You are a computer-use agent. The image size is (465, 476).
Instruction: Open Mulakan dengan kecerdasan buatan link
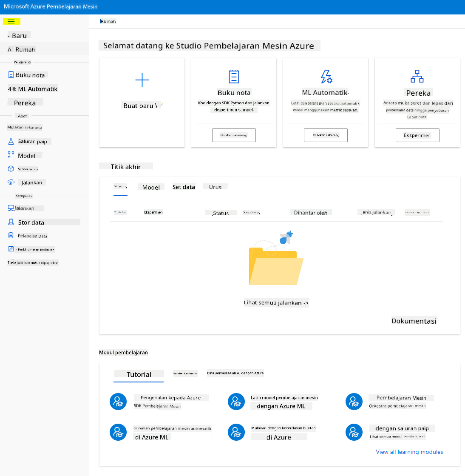click(x=284, y=428)
